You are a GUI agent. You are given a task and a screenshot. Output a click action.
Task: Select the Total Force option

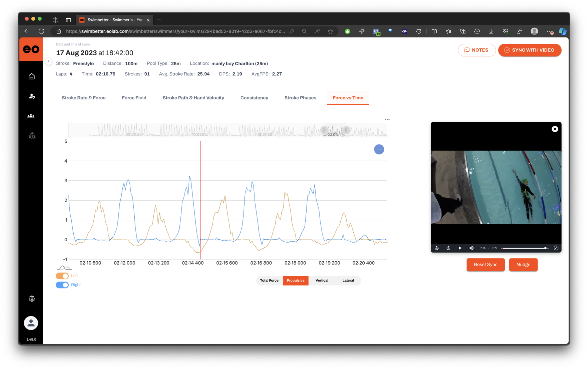pyautogui.click(x=269, y=280)
